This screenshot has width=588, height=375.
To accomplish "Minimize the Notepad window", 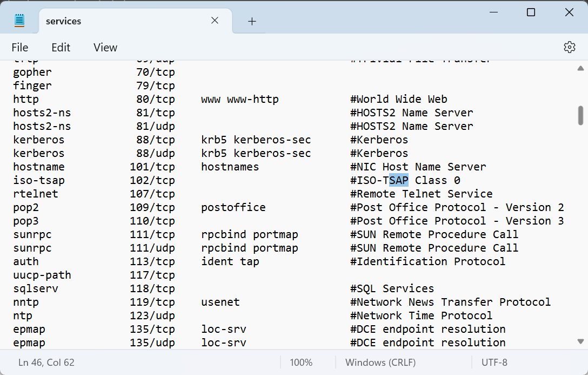I will (x=493, y=12).
